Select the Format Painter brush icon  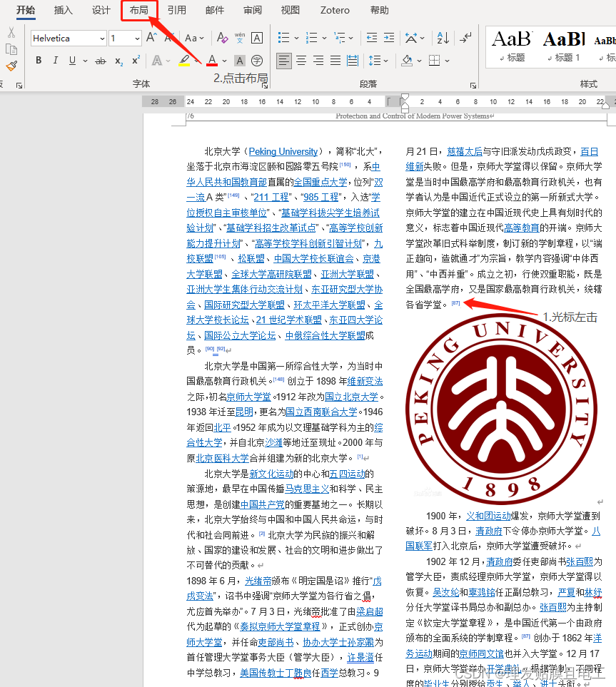(11, 66)
